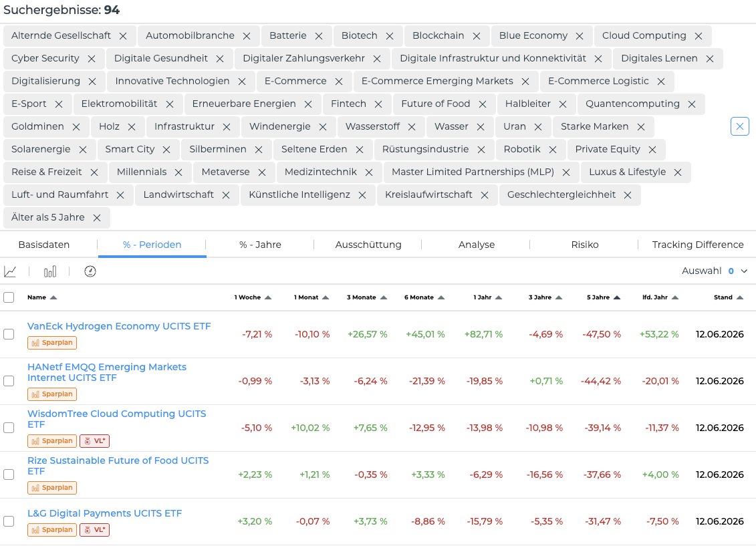The height and width of the screenshot is (546, 756).
Task: Remove the Smart City filter tag
Action: 166,150
